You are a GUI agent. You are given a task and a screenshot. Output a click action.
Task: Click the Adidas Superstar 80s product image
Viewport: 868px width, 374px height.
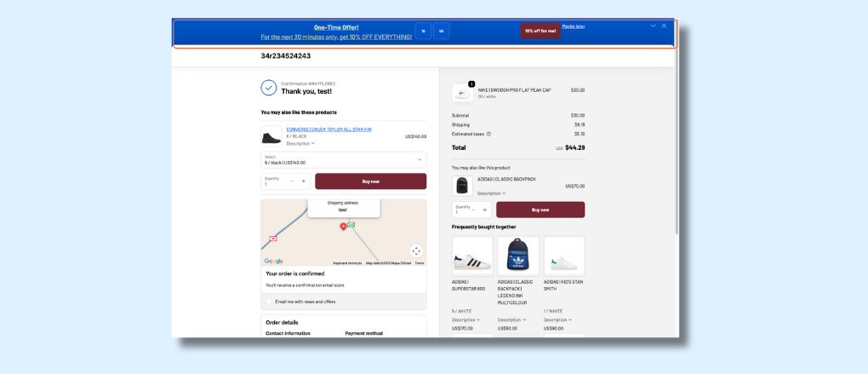pos(472,256)
